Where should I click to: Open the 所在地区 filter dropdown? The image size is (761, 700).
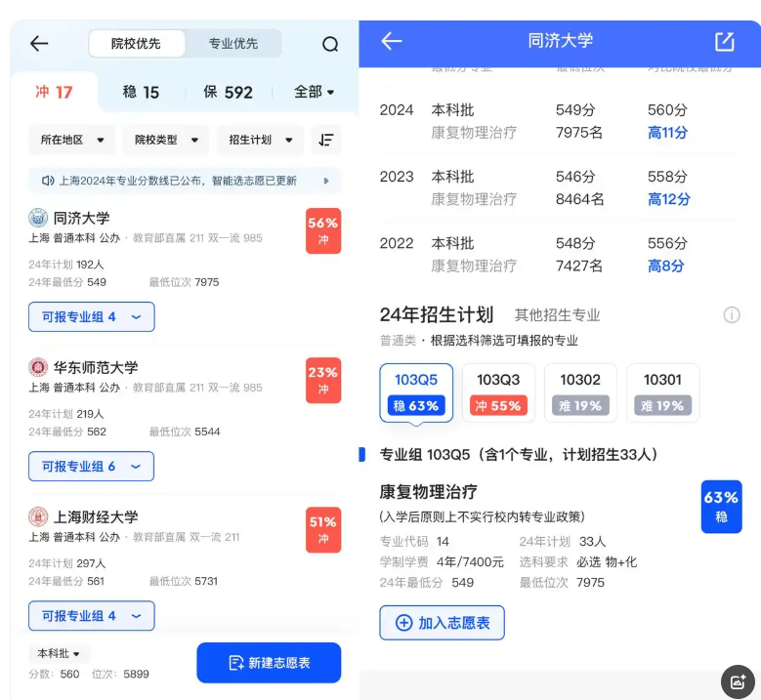point(72,140)
